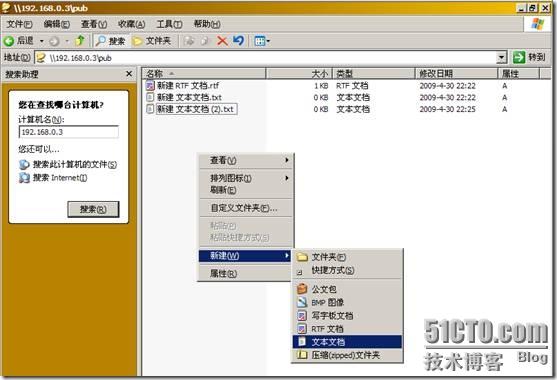This screenshot has height=380, width=557.
Task: Create a new RTF document from submenu
Action: pos(347,329)
